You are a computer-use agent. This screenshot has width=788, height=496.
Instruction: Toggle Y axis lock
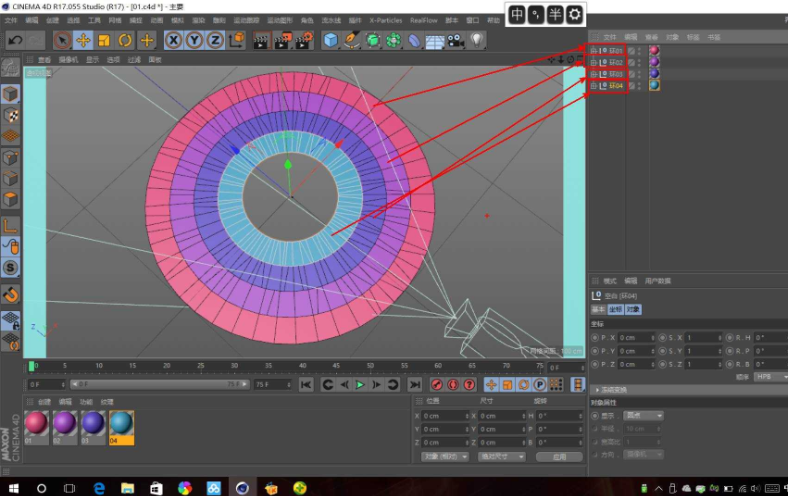(194, 40)
